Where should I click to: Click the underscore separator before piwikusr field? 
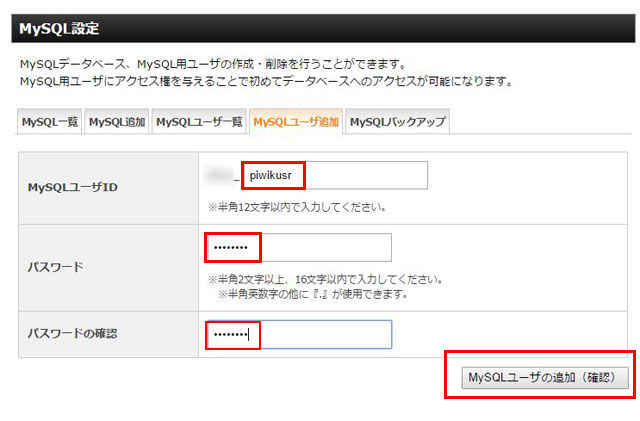point(236,178)
